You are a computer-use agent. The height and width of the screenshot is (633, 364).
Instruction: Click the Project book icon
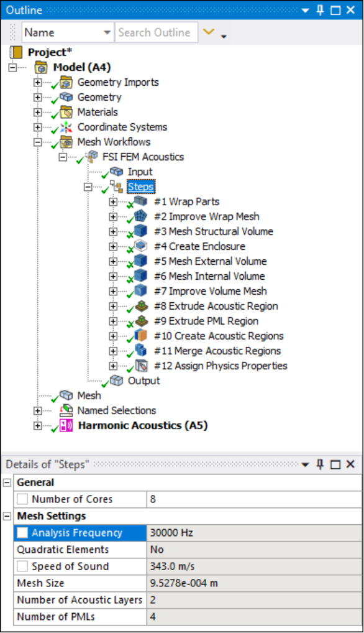pyautogui.click(x=16, y=52)
